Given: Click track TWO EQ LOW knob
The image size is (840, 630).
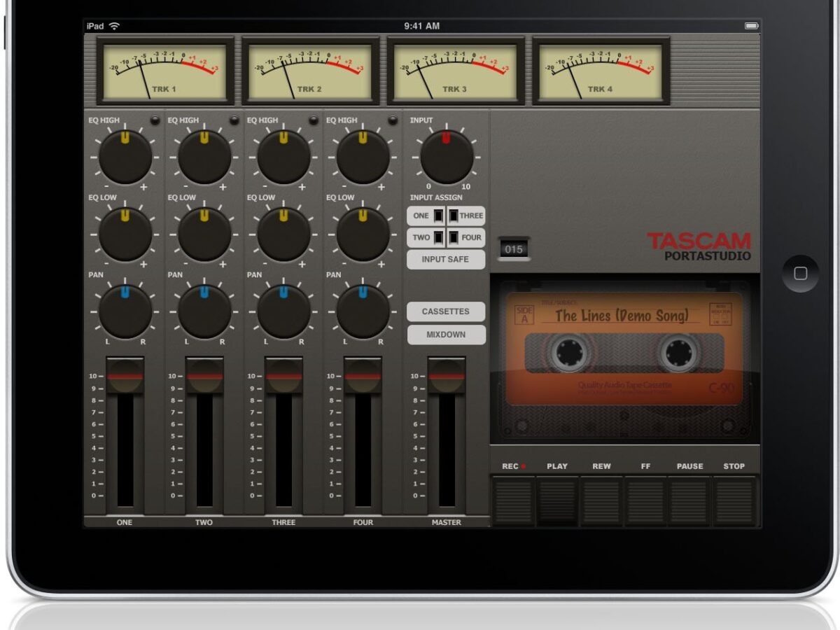Looking at the screenshot, I should coord(204,234).
